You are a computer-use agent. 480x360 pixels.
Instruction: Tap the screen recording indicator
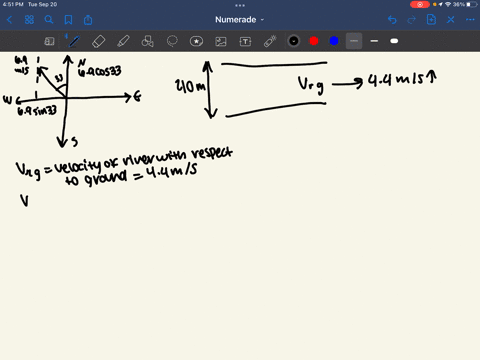tap(420, 5)
